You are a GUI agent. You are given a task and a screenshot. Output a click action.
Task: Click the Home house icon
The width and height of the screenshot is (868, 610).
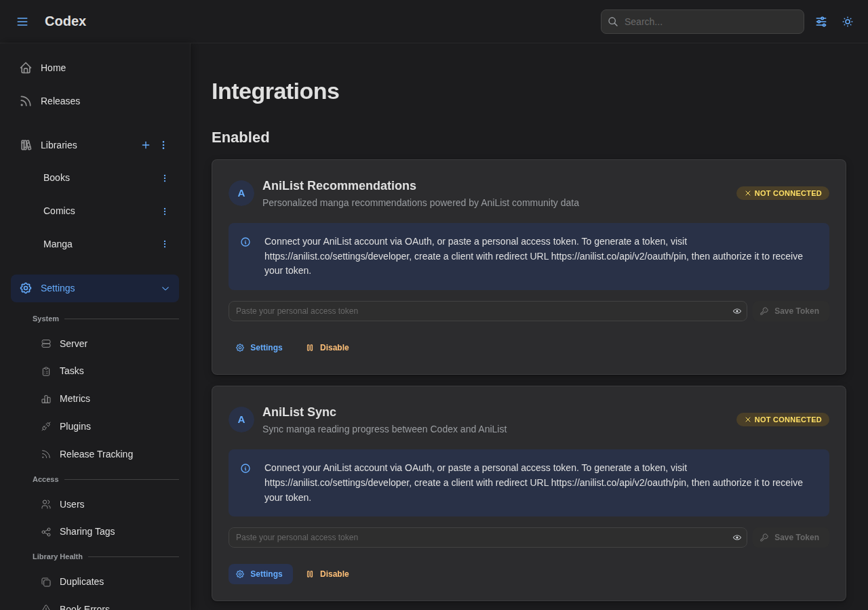point(26,68)
